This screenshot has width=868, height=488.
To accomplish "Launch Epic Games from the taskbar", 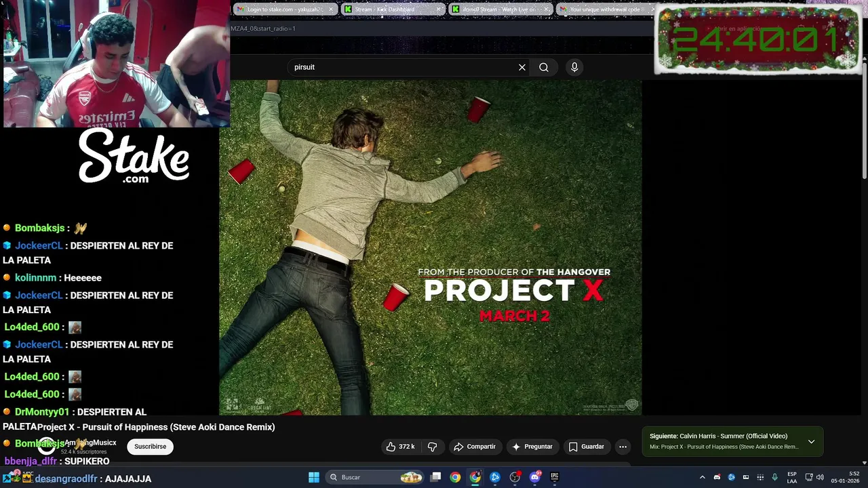I will coord(555,477).
